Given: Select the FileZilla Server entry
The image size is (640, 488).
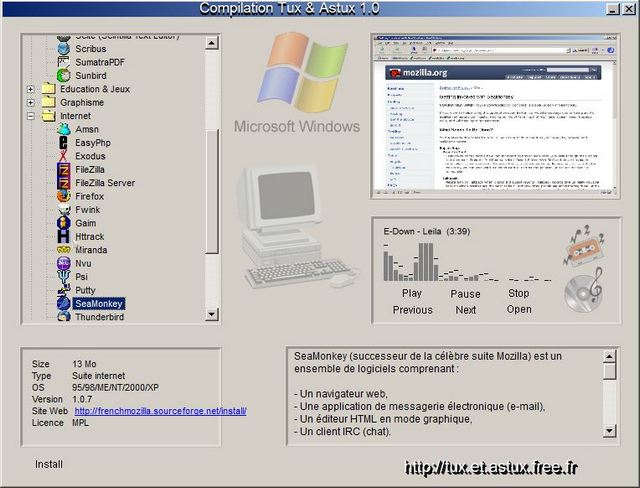Looking at the screenshot, I should coord(105,183).
